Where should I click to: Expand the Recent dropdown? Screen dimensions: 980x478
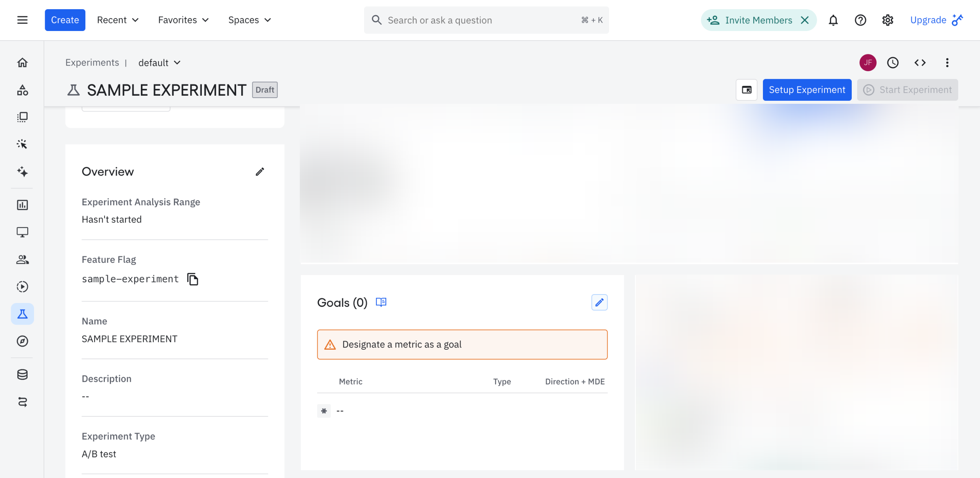pyautogui.click(x=118, y=20)
